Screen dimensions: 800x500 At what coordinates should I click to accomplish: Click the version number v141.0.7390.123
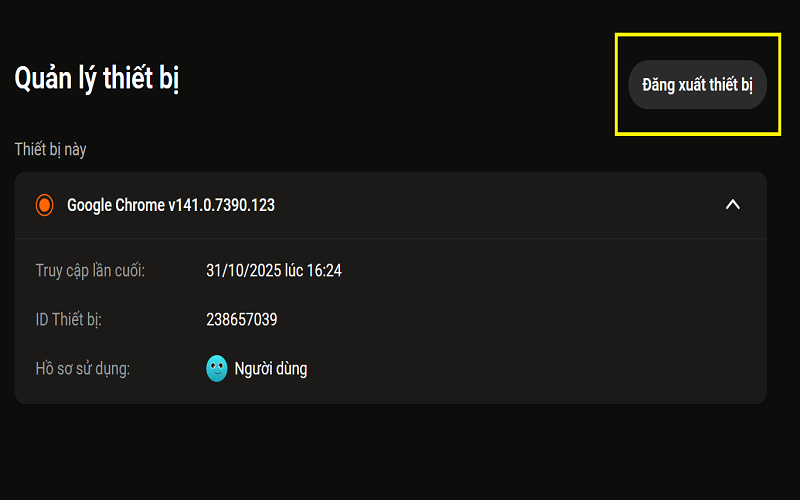point(221,205)
